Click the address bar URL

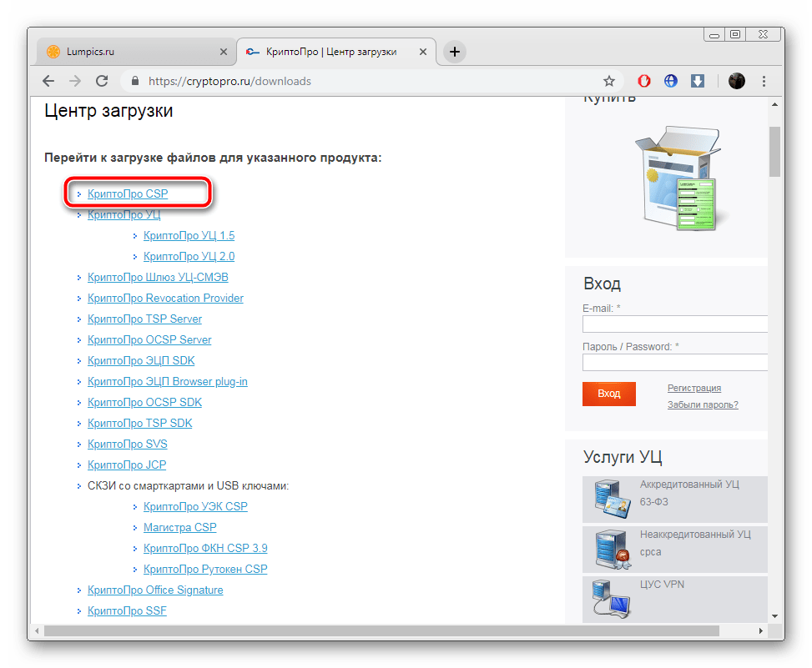(x=229, y=81)
